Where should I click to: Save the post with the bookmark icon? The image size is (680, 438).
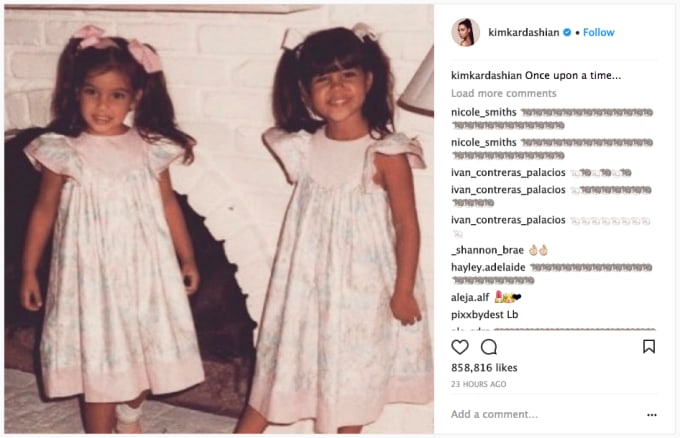(x=649, y=346)
